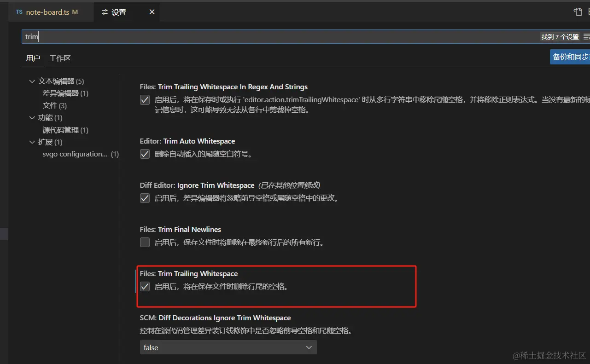Viewport: 590px width, 364px height.
Task: Uncheck Files: Trim Trailing Whitespace checkbox
Action: 145,287
